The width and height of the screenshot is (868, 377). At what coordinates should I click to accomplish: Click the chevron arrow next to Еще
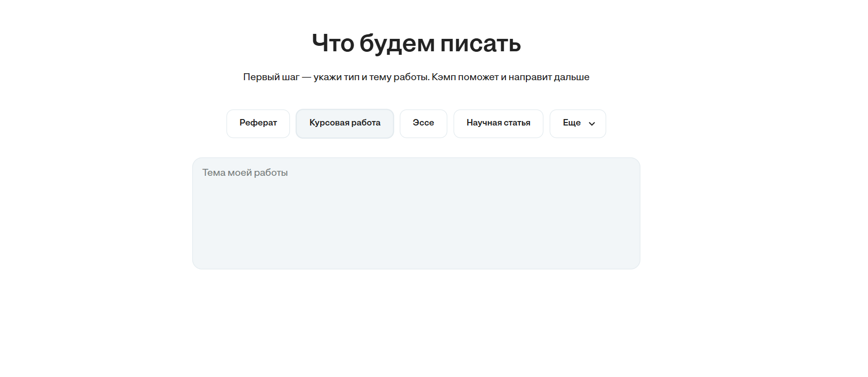point(592,124)
